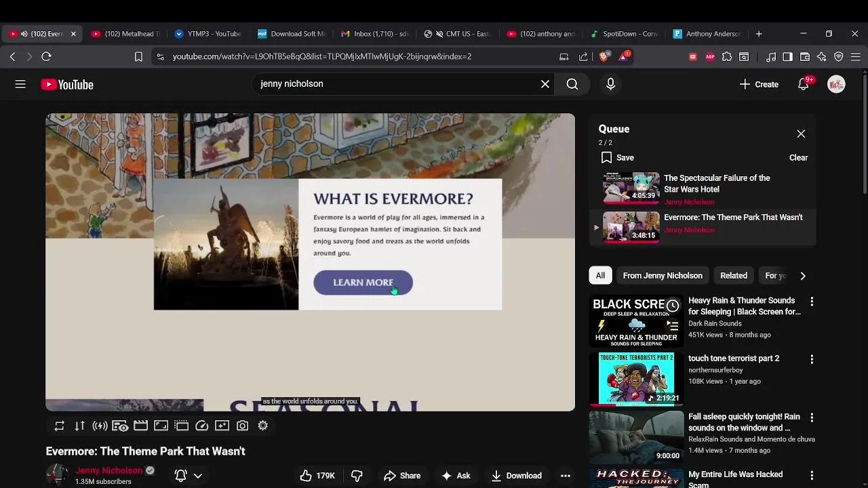Click the dotted-frame window icon below player
This screenshot has width=868, height=488.
tap(181, 426)
